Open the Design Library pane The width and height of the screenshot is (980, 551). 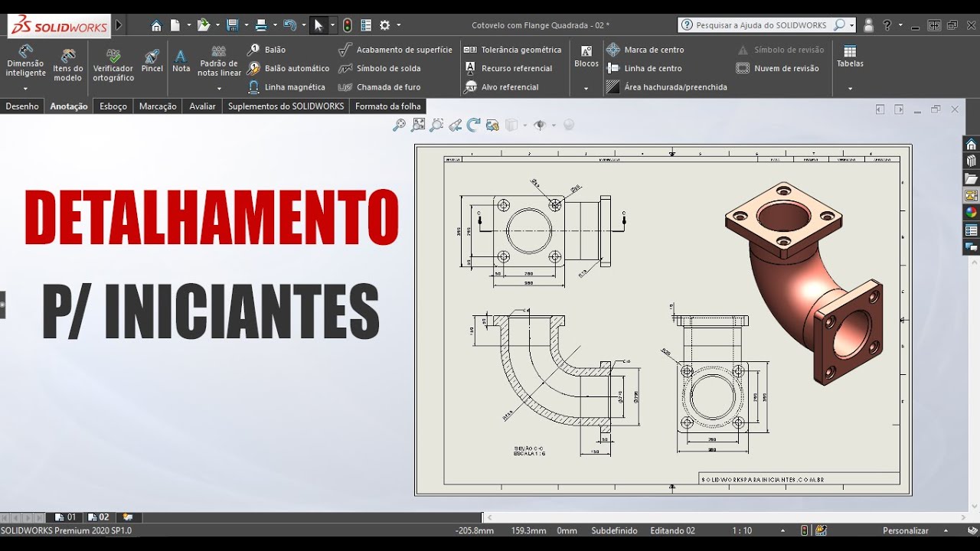click(x=971, y=161)
